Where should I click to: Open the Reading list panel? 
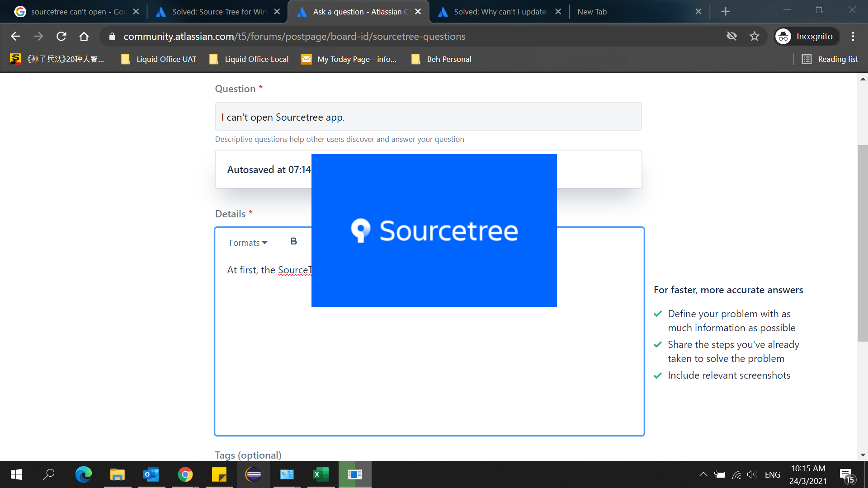click(x=830, y=59)
